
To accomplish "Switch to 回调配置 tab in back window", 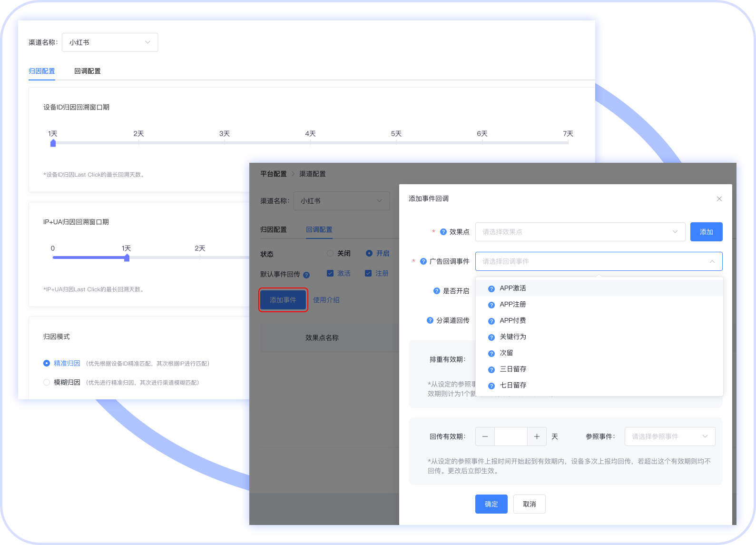I will 88,71.
